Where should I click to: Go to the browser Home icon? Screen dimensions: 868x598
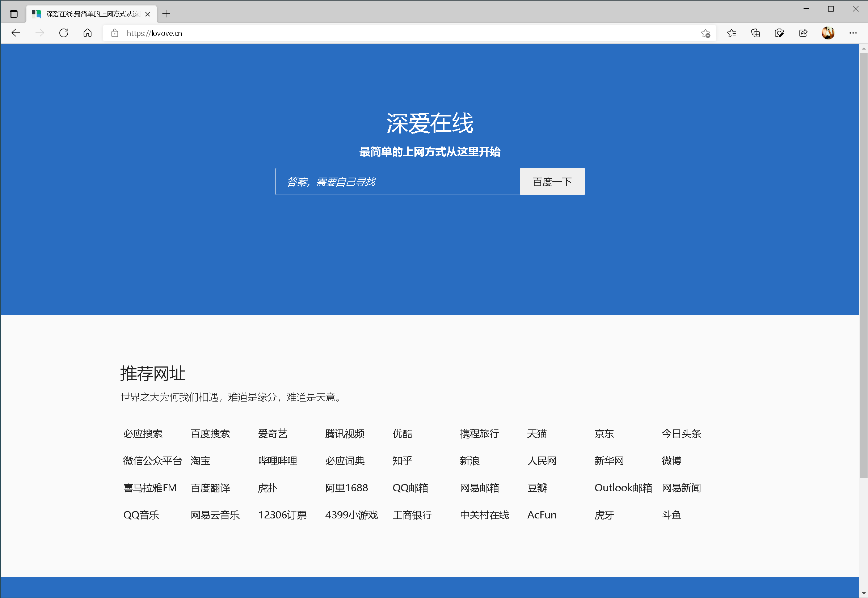pos(88,33)
